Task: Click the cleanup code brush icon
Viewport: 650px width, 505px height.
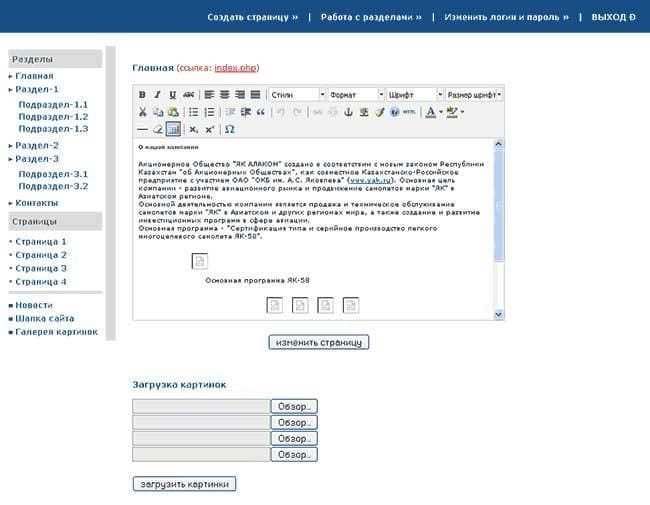Action: (380, 112)
